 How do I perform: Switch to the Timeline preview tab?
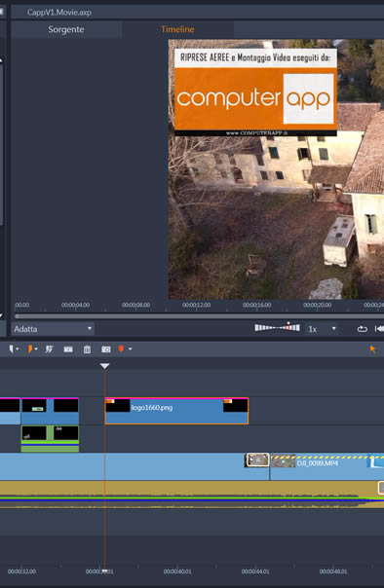177,29
